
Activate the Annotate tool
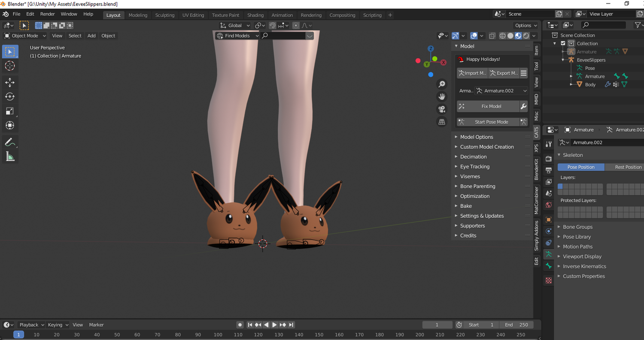pyautogui.click(x=10, y=142)
